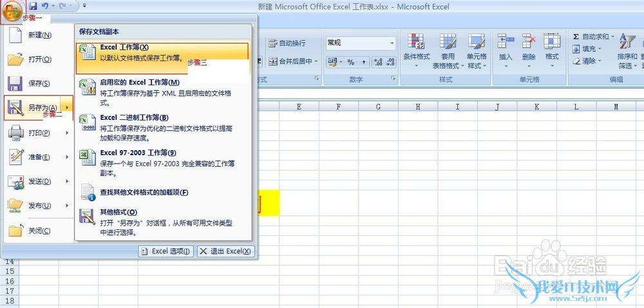This screenshot has width=644, height=308.
Task: Choose 其他格式(O) save option
Action: pos(162,222)
